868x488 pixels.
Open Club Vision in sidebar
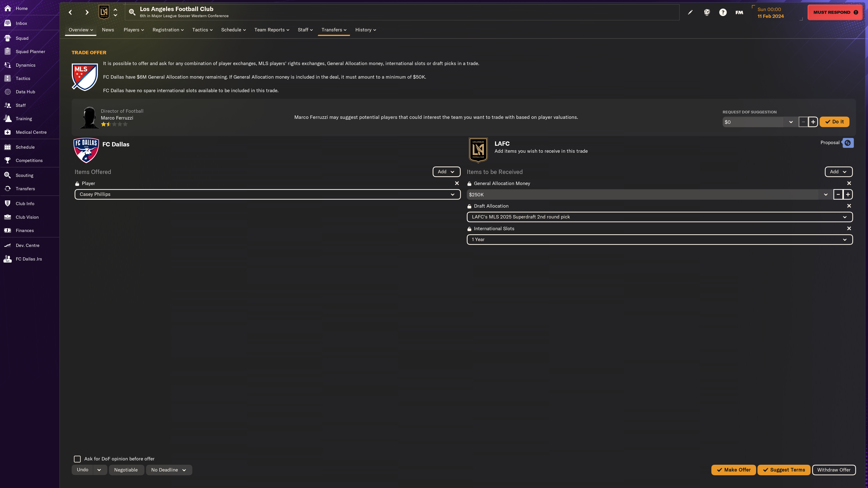[27, 217]
